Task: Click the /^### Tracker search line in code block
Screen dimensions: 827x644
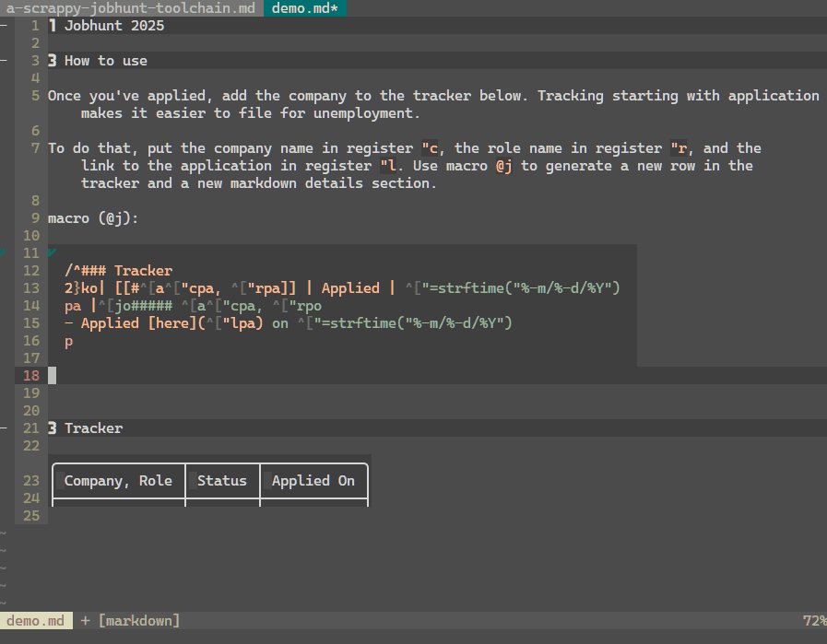Action: click(x=119, y=271)
